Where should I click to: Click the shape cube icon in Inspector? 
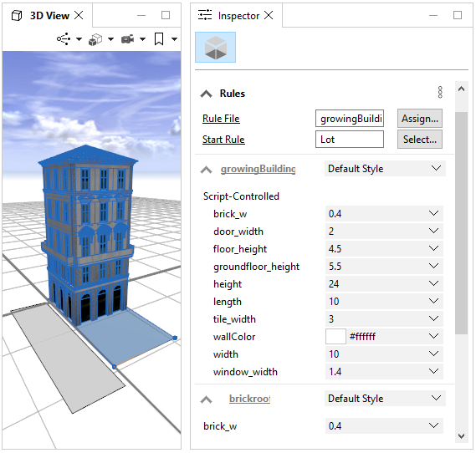[215, 48]
